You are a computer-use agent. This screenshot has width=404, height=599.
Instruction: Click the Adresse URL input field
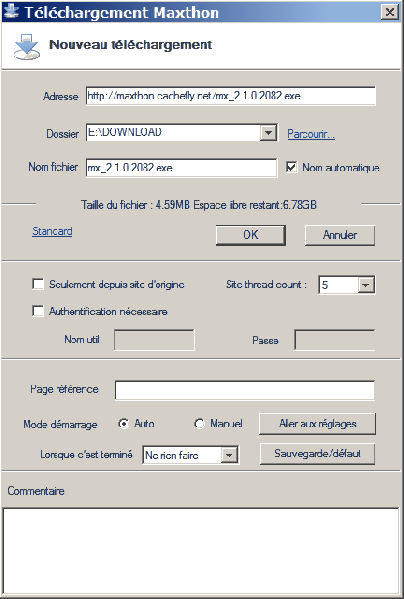pos(231,96)
